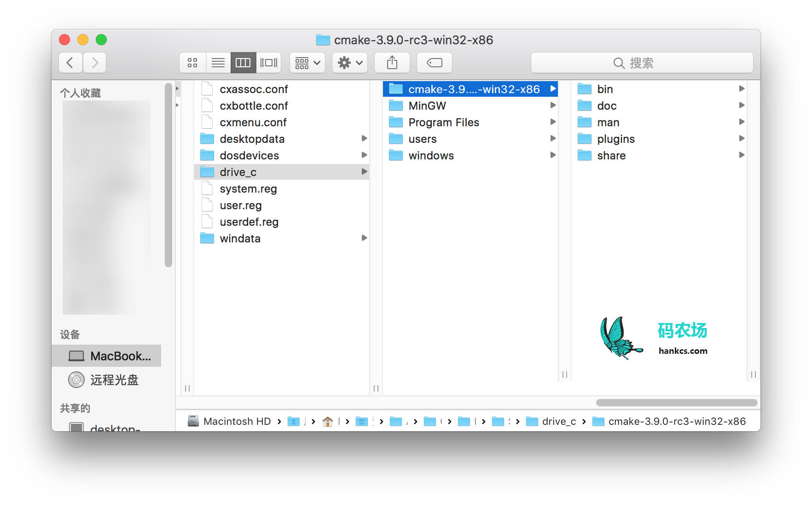812x505 pixels.
Task: Switch to cover flow view
Action: pyautogui.click(x=269, y=63)
